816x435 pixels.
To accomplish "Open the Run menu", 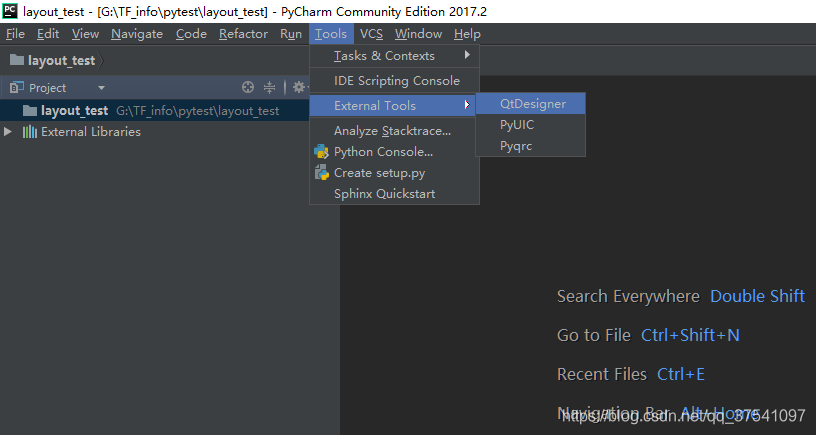I will (290, 34).
